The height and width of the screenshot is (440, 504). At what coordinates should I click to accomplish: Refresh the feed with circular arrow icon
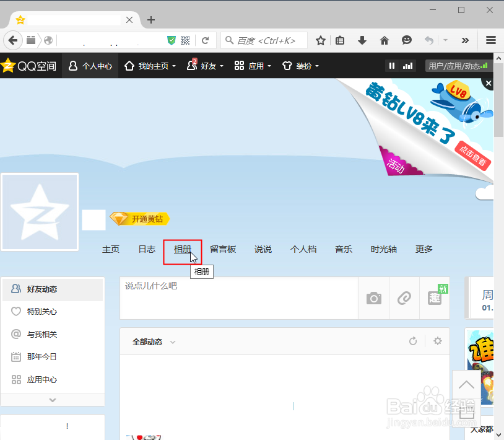(413, 341)
